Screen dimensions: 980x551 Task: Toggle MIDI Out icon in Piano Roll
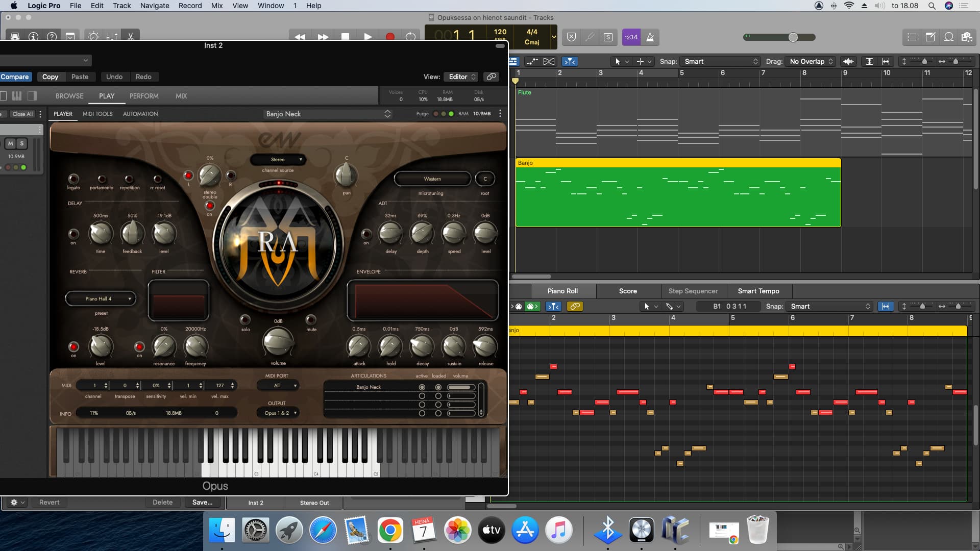point(532,307)
